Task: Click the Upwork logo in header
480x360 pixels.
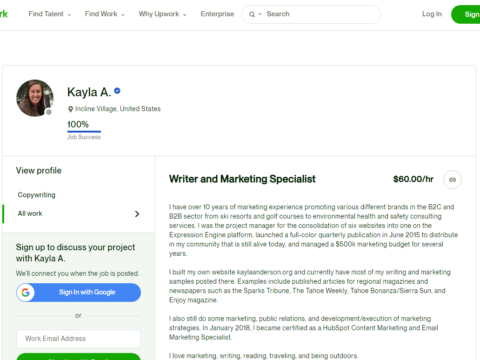Action: click(x=3, y=14)
